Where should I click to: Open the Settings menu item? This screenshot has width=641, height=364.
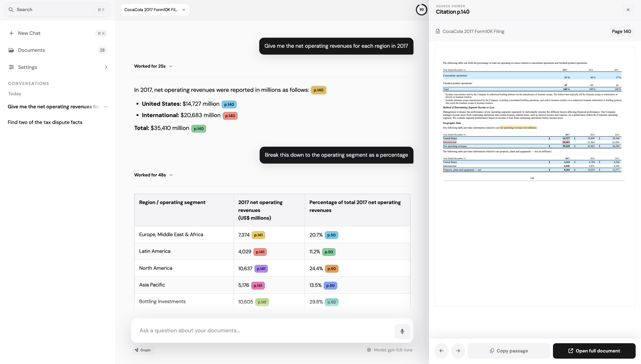[58, 67]
